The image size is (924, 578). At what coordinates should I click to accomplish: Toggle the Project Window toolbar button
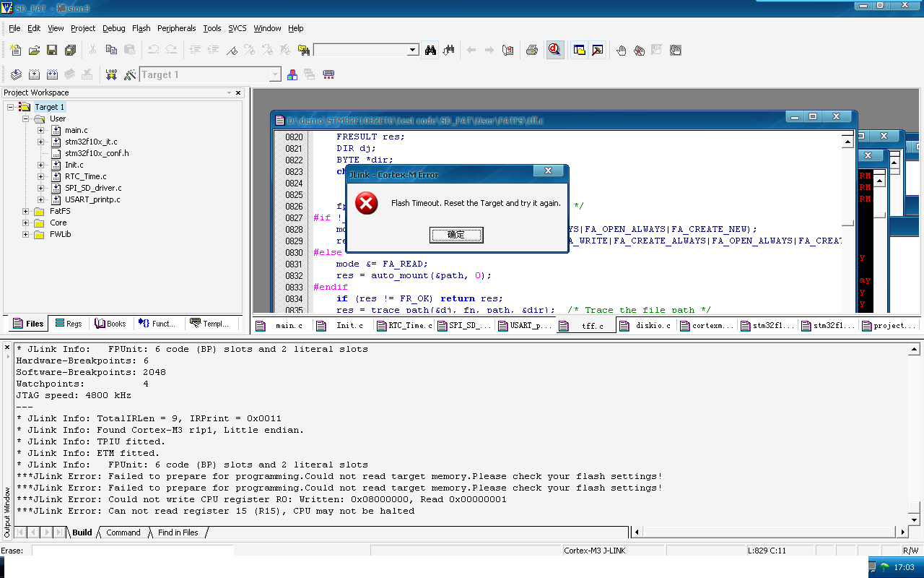[579, 50]
